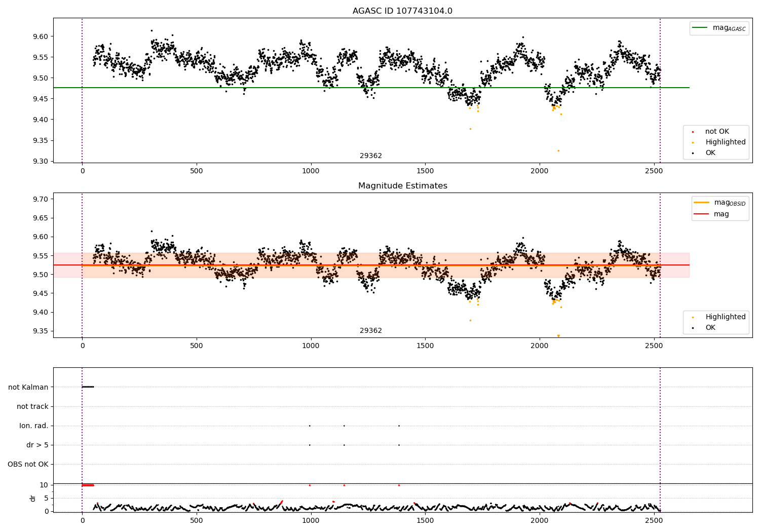
Task: Click the orange outlier near 9.38 in the top plot
Action: 470,129
